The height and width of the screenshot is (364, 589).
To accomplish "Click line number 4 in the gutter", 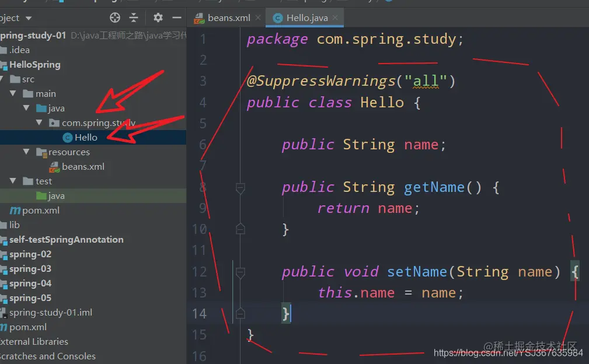I will click(203, 103).
